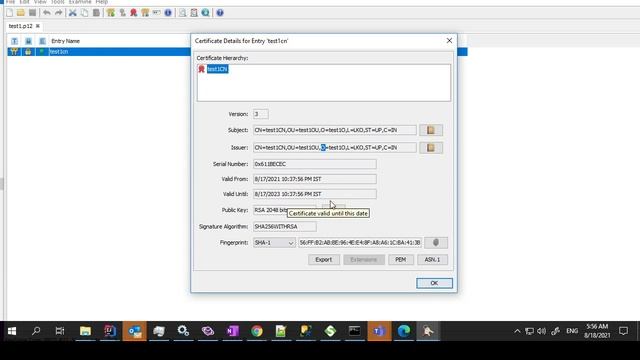This screenshot has width=640, height=360.
Task: Click the PEM button
Action: coord(400,260)
